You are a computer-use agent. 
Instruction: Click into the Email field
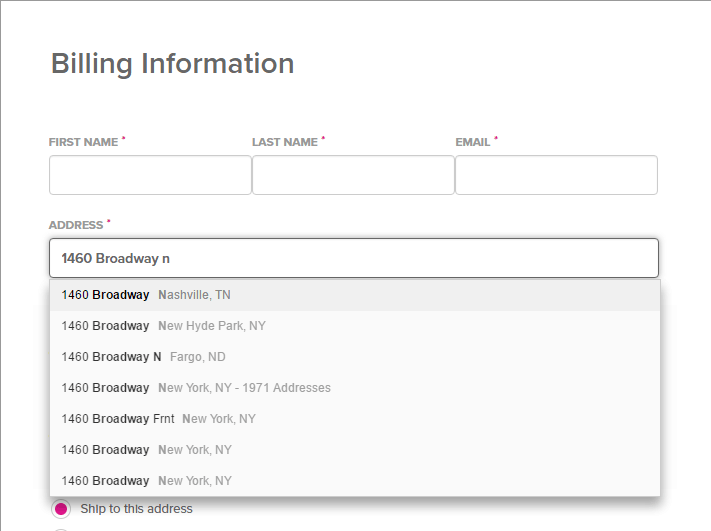pos(556,175)
